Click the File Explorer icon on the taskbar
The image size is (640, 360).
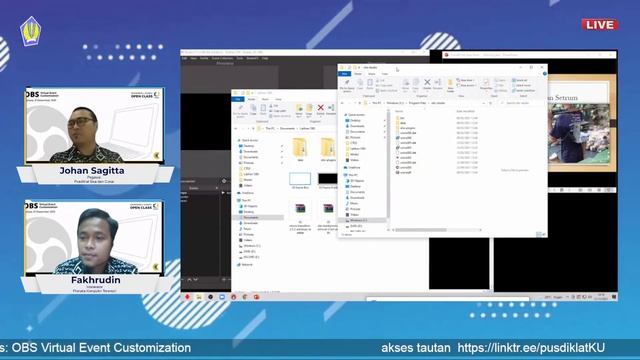(199, 297)
